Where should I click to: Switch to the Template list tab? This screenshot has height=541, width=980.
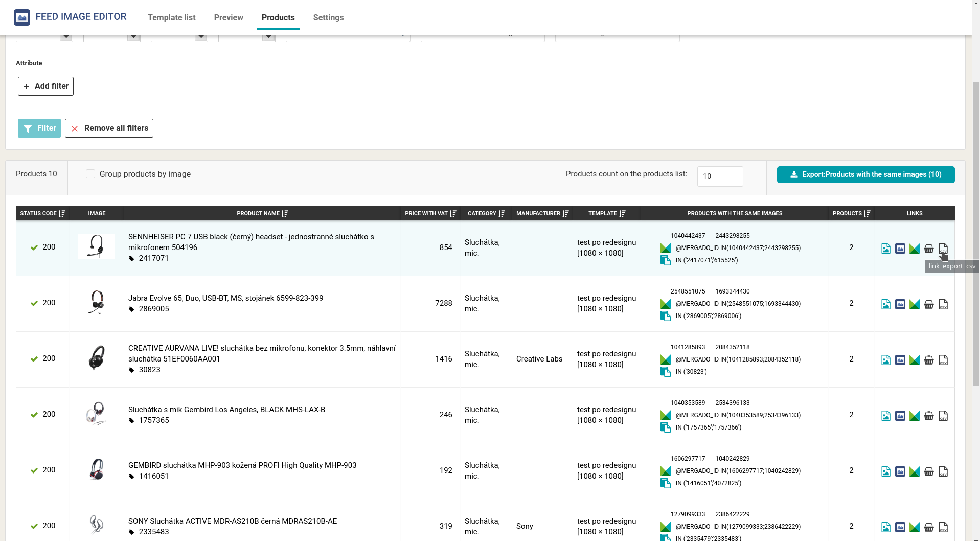click(x=171, y=17)
